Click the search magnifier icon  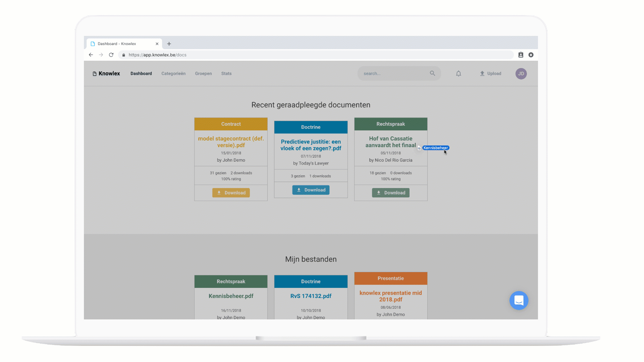point(432,73)
